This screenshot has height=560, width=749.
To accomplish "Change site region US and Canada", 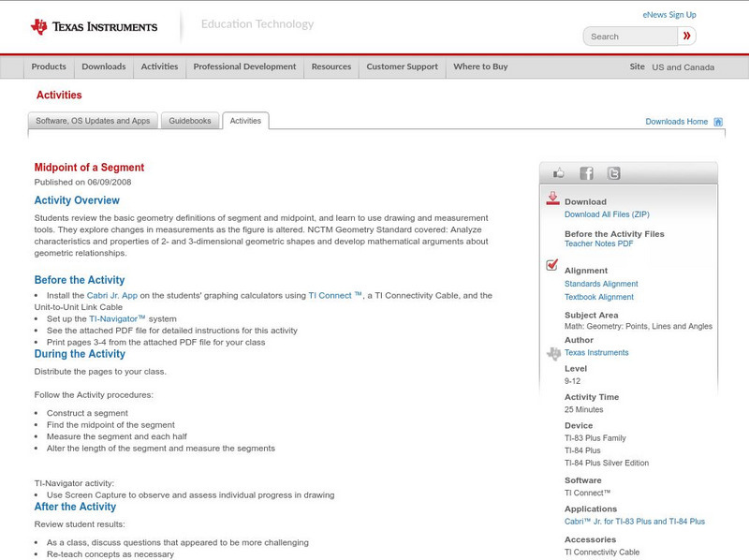I will [x=683, y=67].
